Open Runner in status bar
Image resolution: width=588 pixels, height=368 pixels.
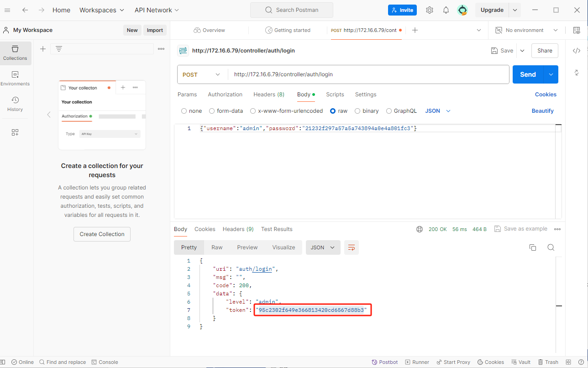point(417,362)
